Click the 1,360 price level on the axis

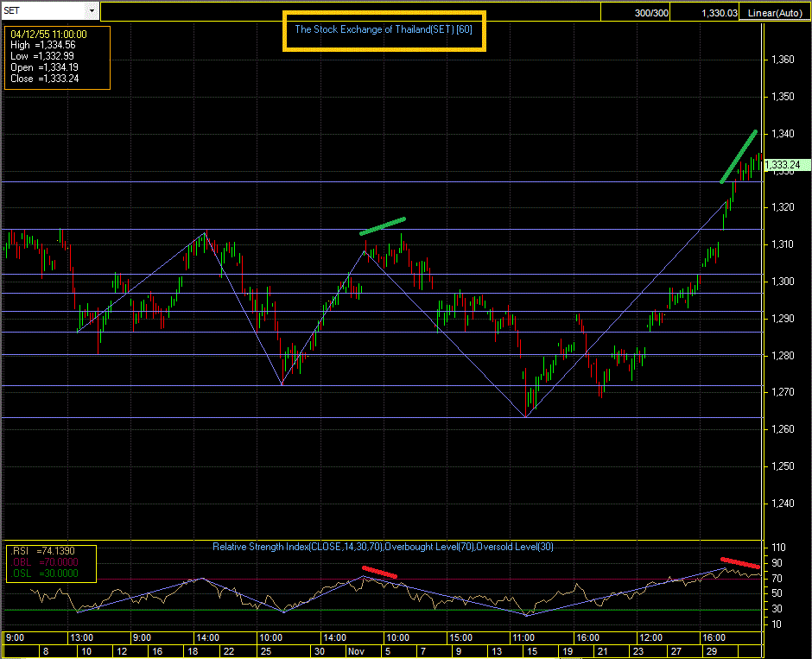pyautogui.click(x=782, y=60)
